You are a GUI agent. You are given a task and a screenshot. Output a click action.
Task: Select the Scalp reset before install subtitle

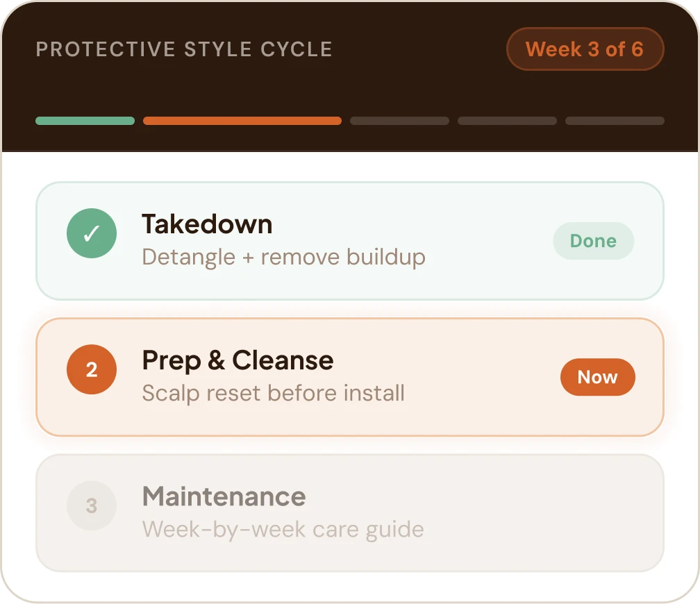pos(273,393)
